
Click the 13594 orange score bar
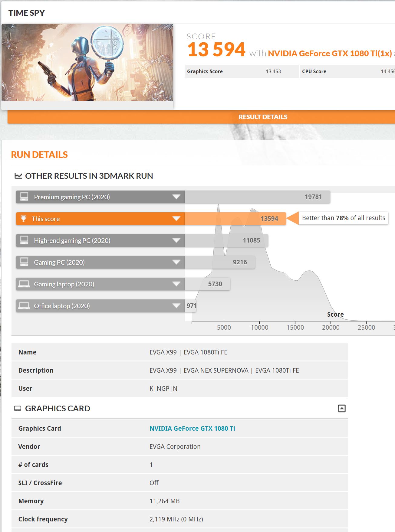point(235,219)
